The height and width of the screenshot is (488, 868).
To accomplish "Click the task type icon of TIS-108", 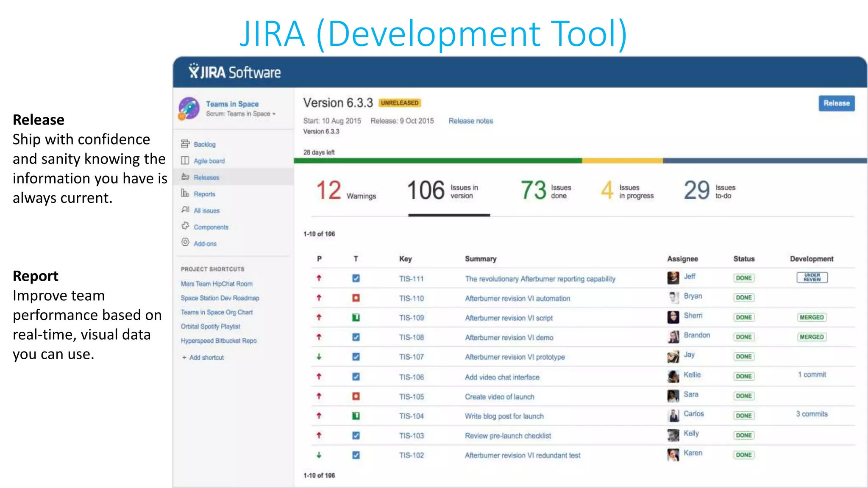I will (x=356, y=337).
